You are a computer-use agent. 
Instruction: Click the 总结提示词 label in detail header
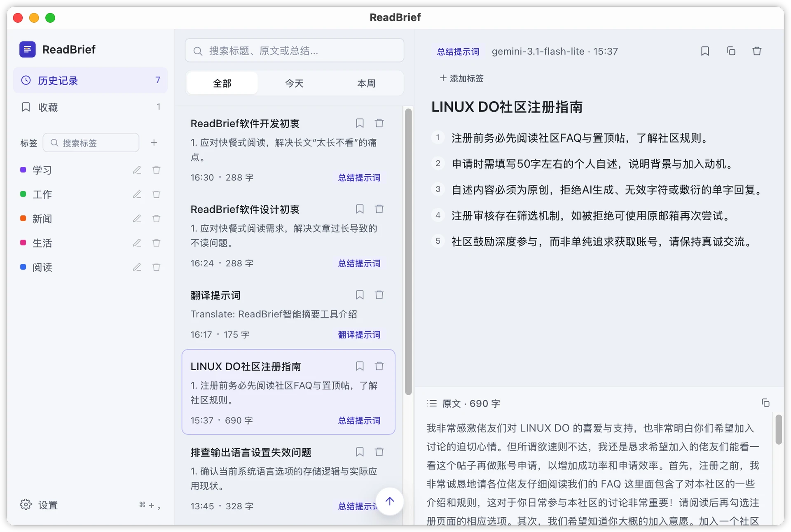click(x=458, y=51)
